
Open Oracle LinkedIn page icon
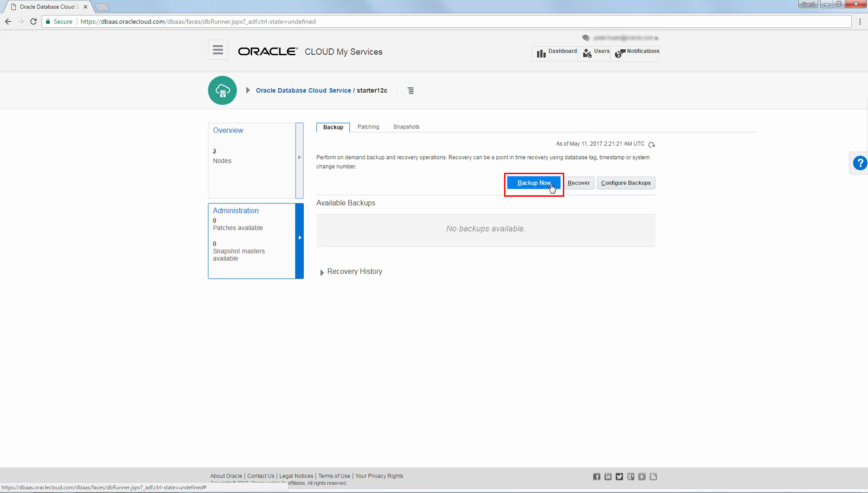click(x=608, y=477)
